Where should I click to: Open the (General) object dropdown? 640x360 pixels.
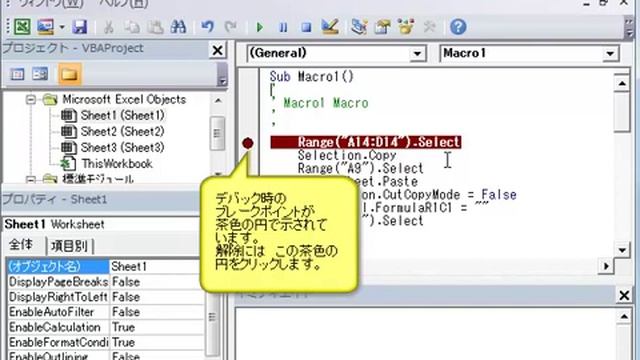tap(417, 53)
